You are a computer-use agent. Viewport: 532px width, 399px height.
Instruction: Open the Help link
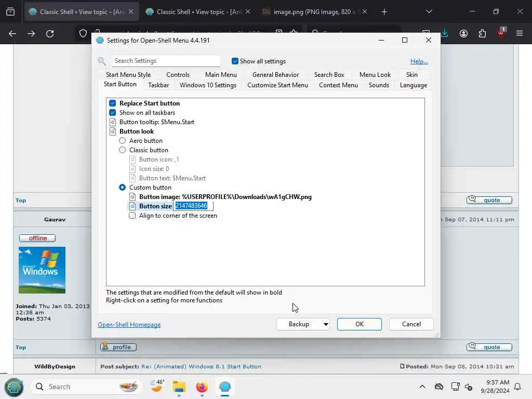pos(419,61)
